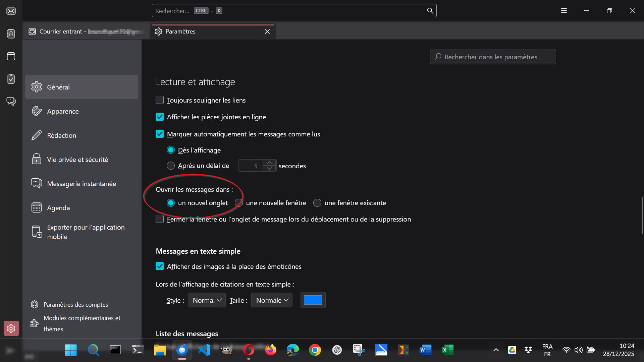Screen dimensions: 644x362
Task: Open the Calendar space icon
Action: (11, 56)
